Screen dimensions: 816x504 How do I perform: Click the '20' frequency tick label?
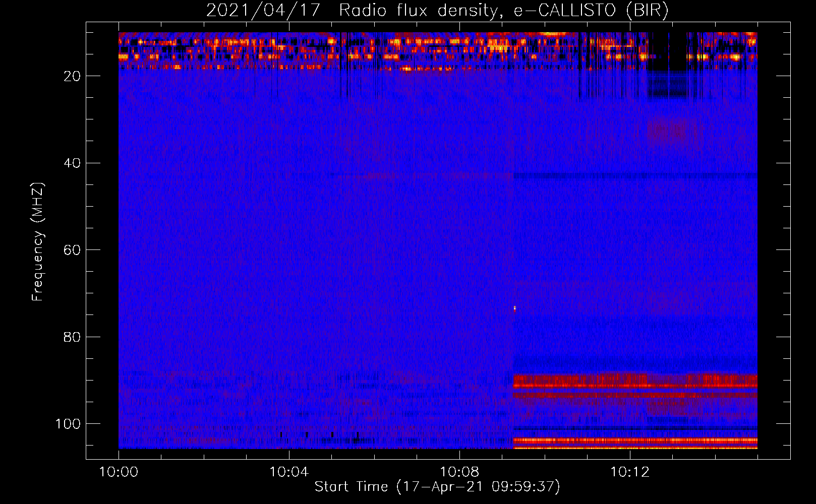(73, 76)
